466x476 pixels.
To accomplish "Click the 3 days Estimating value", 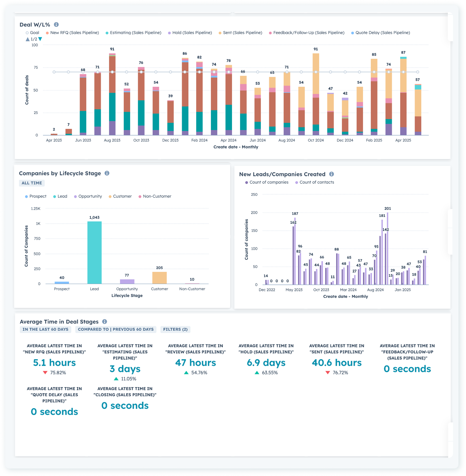I will (125, 369).
